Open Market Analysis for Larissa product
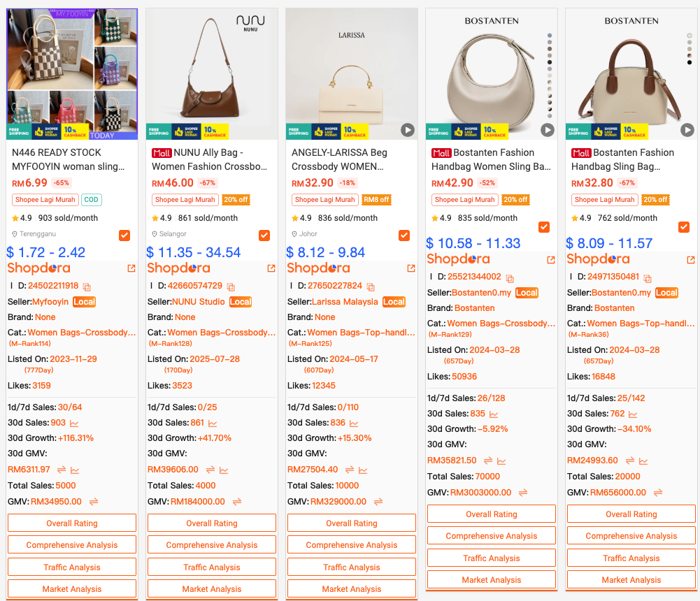Viewport: 700px width, 601px height. click(x=351, y=589)
